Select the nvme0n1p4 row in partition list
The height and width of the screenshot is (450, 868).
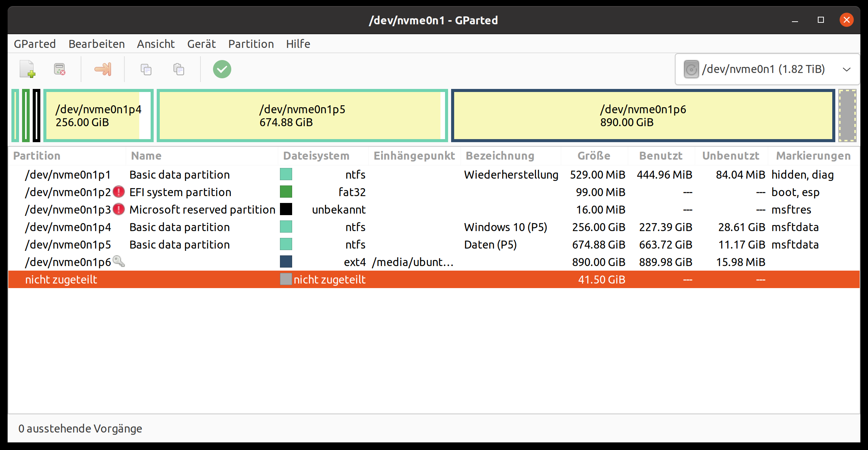(68, 227)
